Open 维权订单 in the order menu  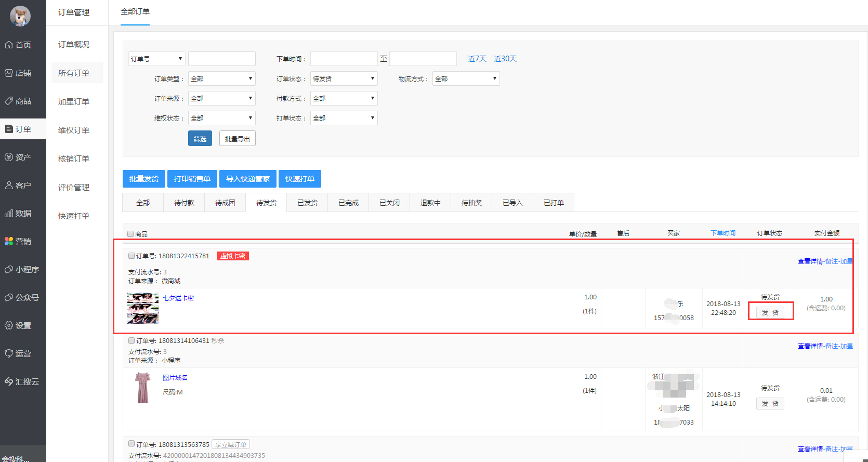coord(74,130)
